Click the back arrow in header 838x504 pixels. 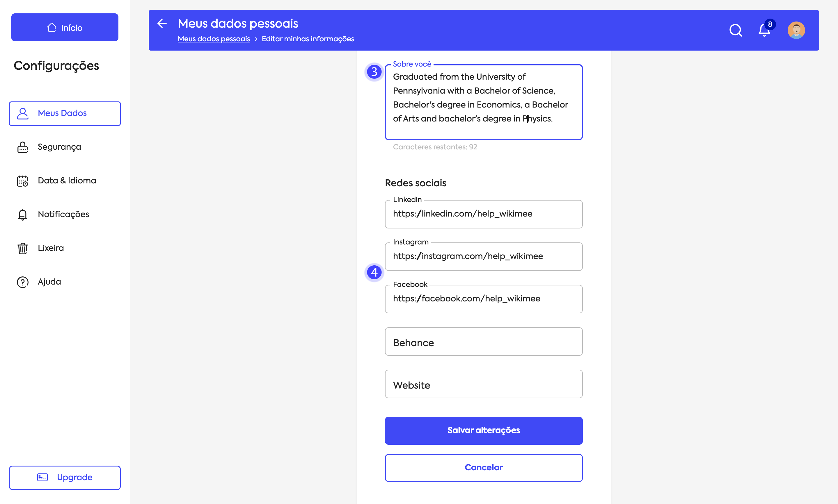pos(162,24)
